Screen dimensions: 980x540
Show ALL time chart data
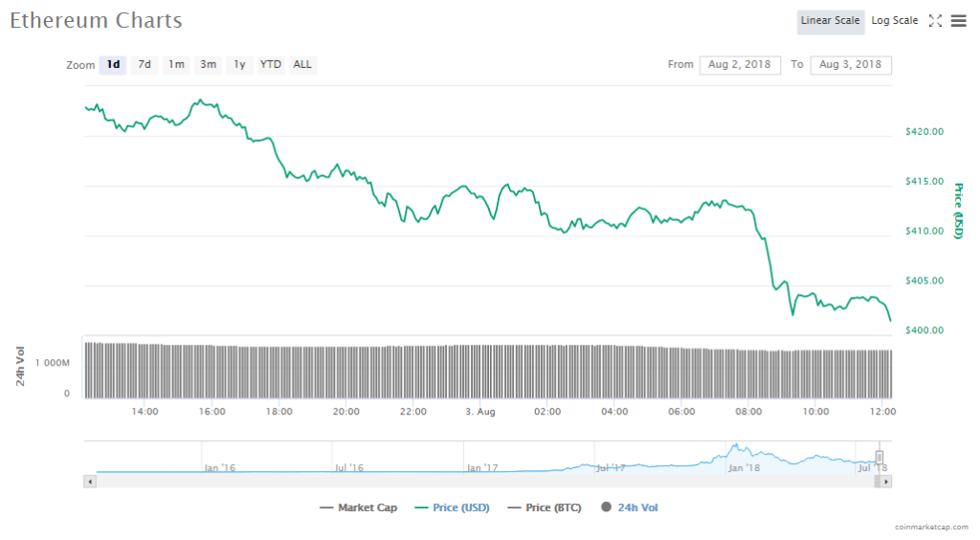click(302, 65)
